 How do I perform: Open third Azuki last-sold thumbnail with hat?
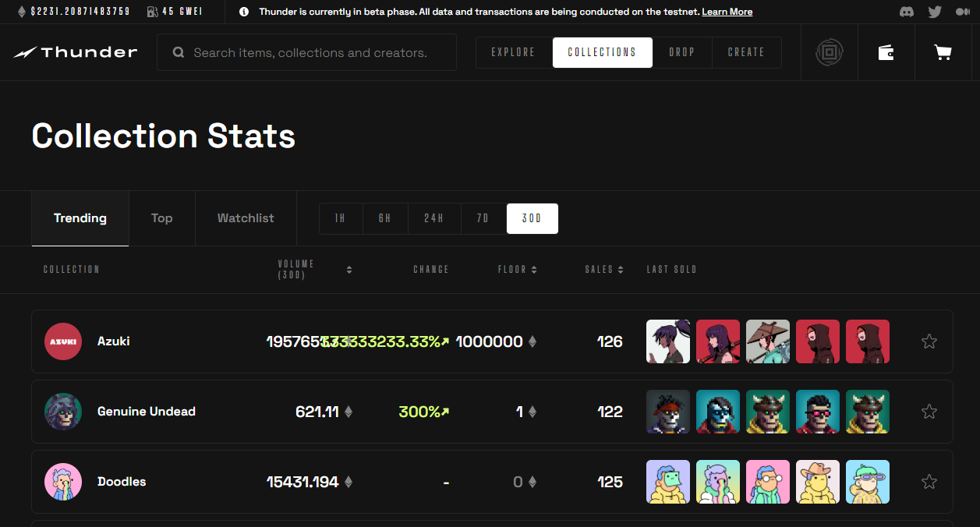point(768,341)
